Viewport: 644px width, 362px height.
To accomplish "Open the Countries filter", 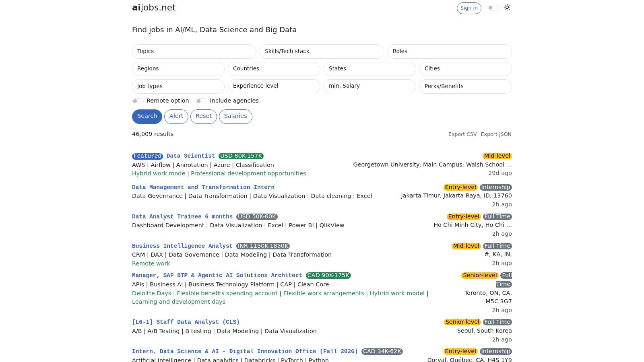I will click(274, 69).
